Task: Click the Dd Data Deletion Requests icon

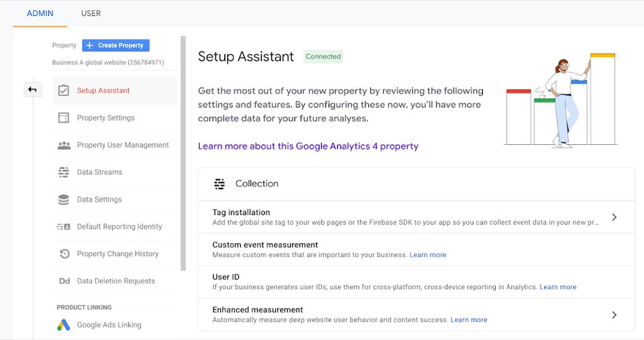Action: [64, 281]
